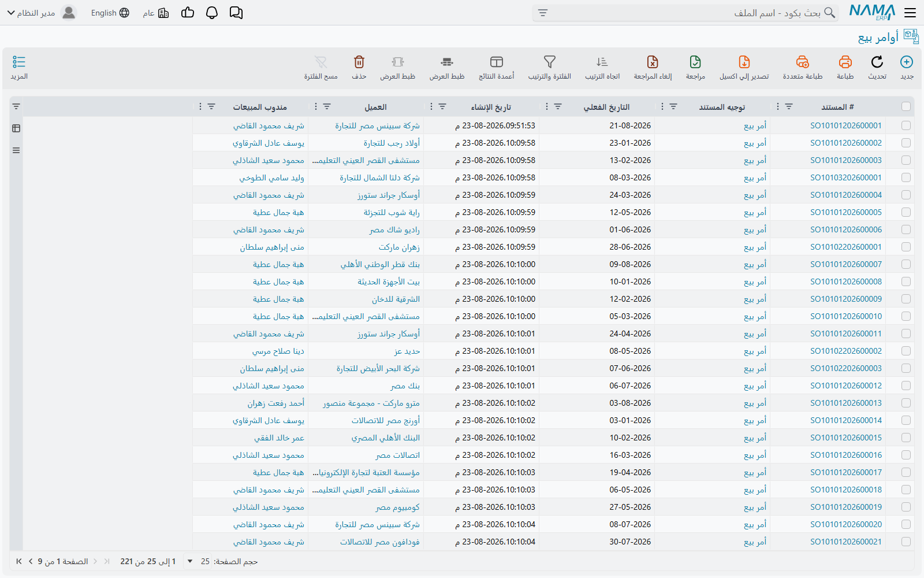The image size is (924, 578).
Task: Open filter for مندوب المبيعات column
Action: coord(211,106)
